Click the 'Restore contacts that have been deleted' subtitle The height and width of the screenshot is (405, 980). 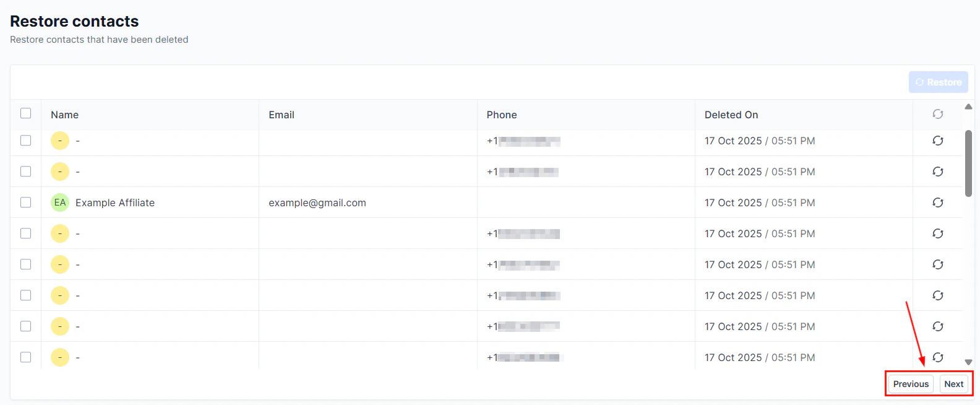[x=99, y=40]
